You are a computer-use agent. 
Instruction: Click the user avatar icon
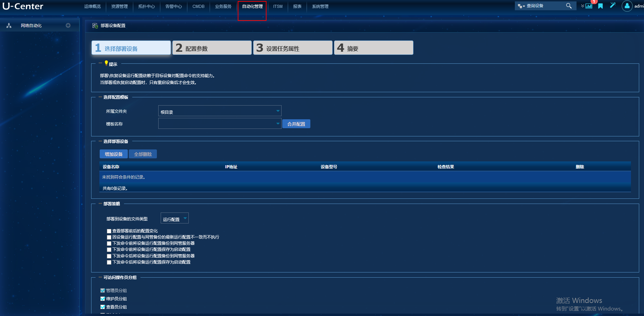pyautogui.click(x=627, y=6)
